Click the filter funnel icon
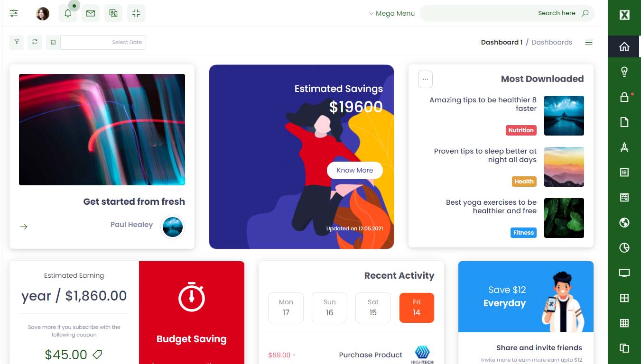The height and width of the screenshot is (364, 641). click(17, 42)
